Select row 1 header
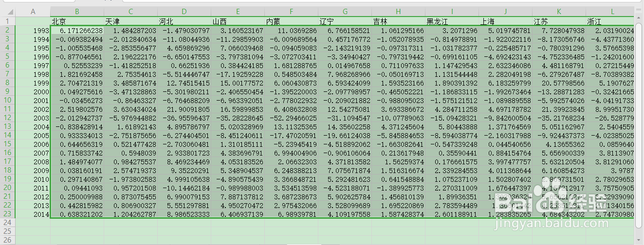Viewport: 644px width, 245px height. (7, 21)
